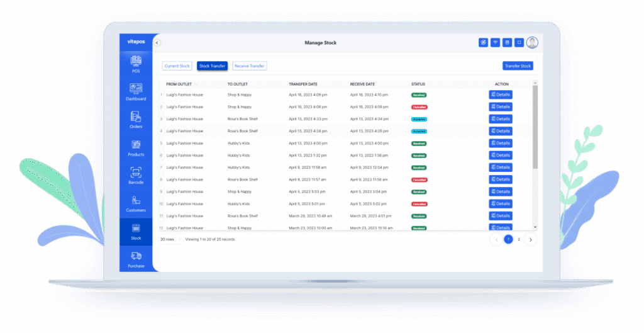Click the Cancelled status badge in row 2
Image resolution: width=644 pixels, height=333 pixels.
coord(419,107)
